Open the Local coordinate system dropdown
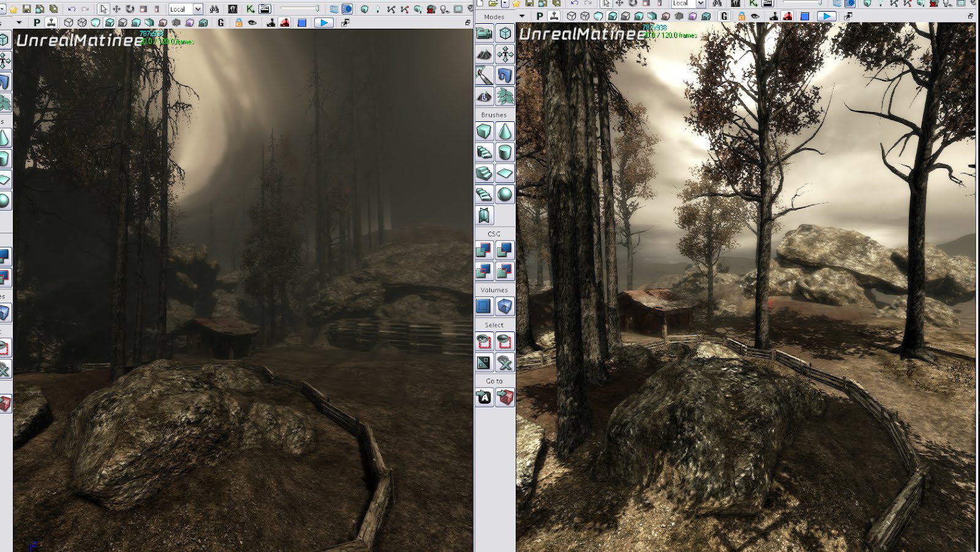980x552 pixels. pos(198,9)
